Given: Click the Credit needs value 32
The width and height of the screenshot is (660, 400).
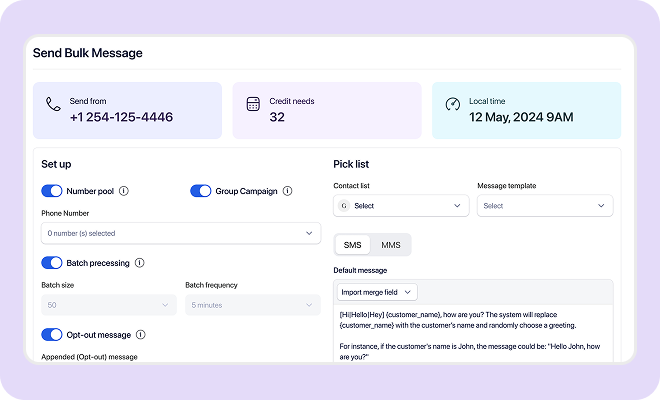Looking at the screenshot, I should coord(277,117).
